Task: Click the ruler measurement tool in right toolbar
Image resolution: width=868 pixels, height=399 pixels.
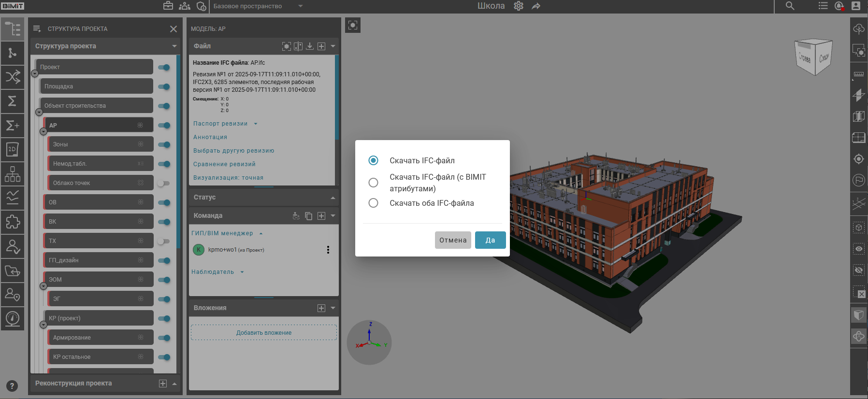Action: 858,74
